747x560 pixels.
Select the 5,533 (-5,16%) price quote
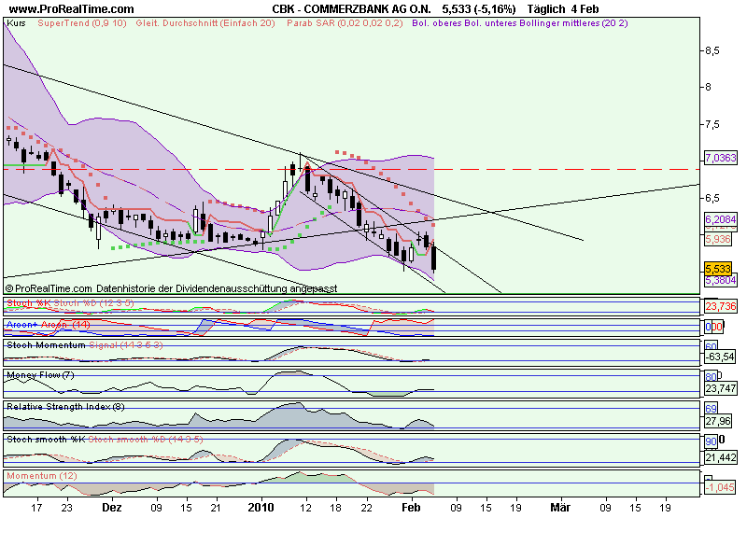pos(479,9)
